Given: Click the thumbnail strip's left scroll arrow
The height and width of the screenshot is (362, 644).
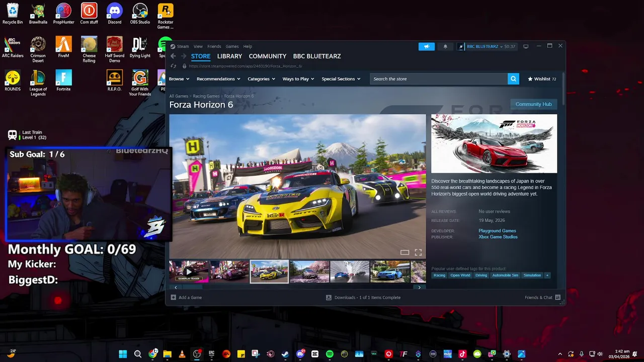Looking at the screenshot, I should point(176,288).
